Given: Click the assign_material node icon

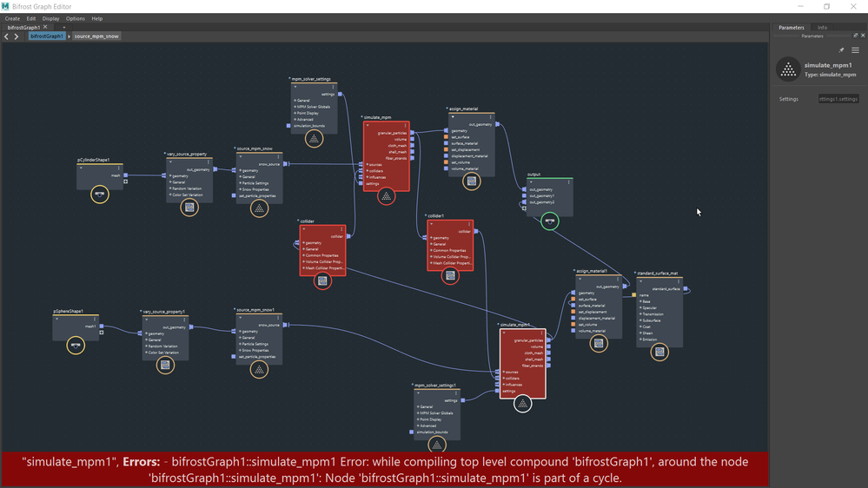Looking at the screenshot, I should tap(472, 181).
